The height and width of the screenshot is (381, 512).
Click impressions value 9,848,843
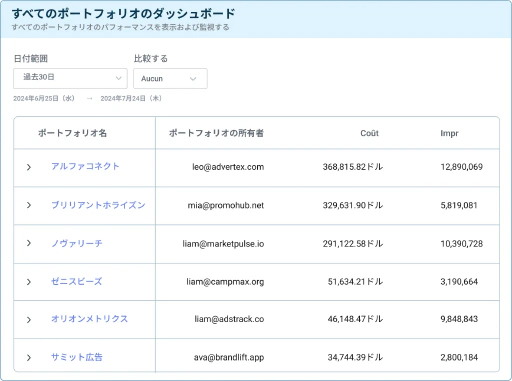click(x=459, y=319)
